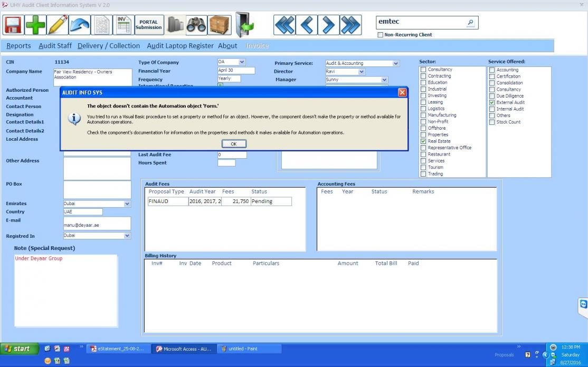The width and height of the screenshot is (588, 367).
Task: Open the About menu
Action: [227, 46]
